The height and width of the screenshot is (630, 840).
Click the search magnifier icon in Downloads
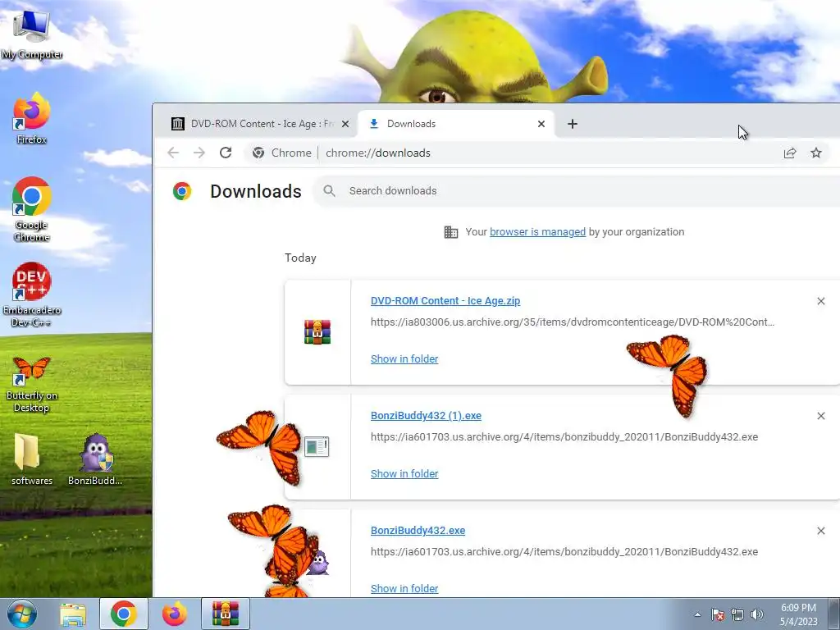(x=330, y=190)
